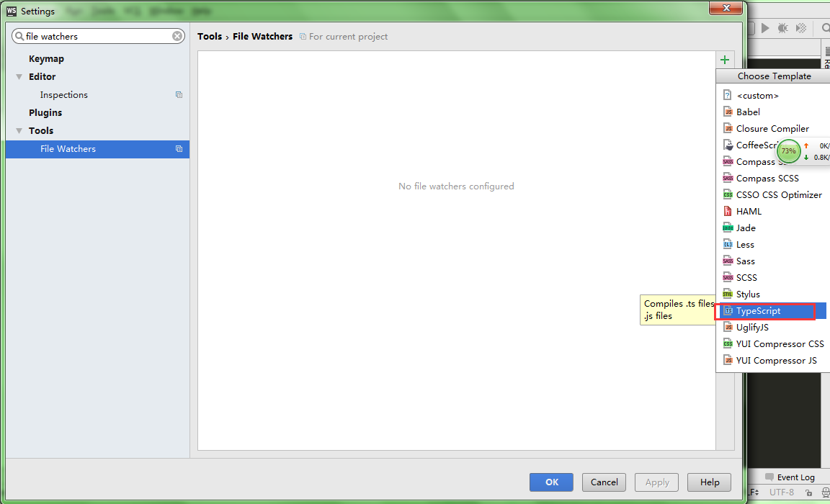The height and width of the screenshot is (504, 830).
Task: Click project-level icon beside File Watchers
Action: pos(179,148)
